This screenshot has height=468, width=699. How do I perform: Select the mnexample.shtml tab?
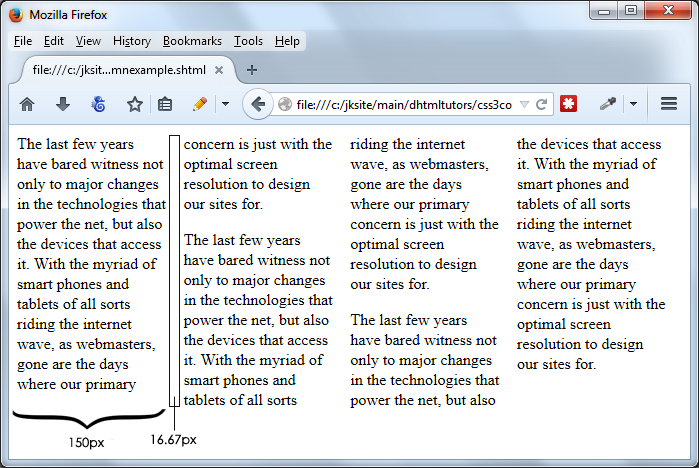tap(118, 70)
